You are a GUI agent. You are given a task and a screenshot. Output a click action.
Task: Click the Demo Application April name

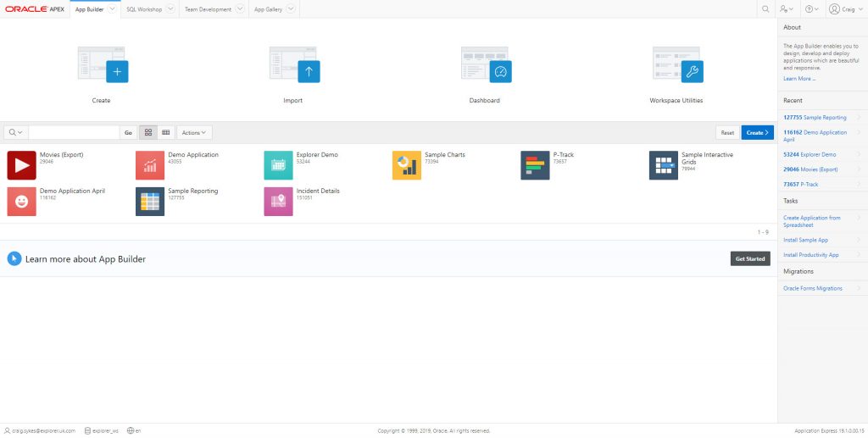[73, 191]
